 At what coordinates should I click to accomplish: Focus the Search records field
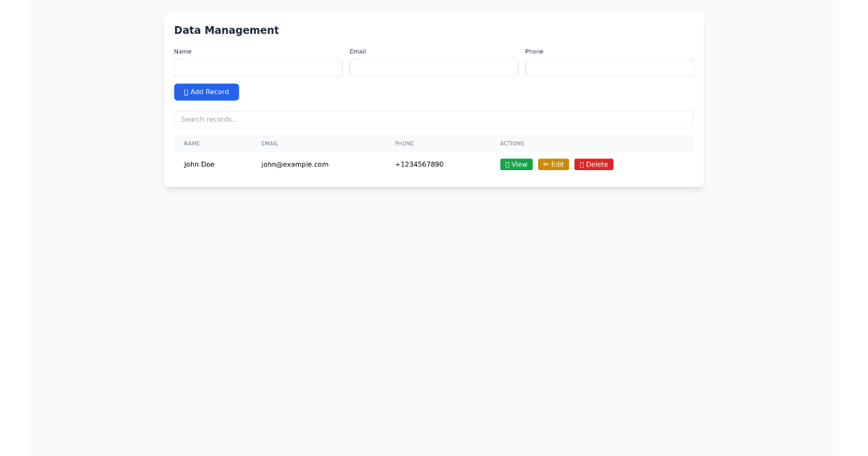click(433, 119)
